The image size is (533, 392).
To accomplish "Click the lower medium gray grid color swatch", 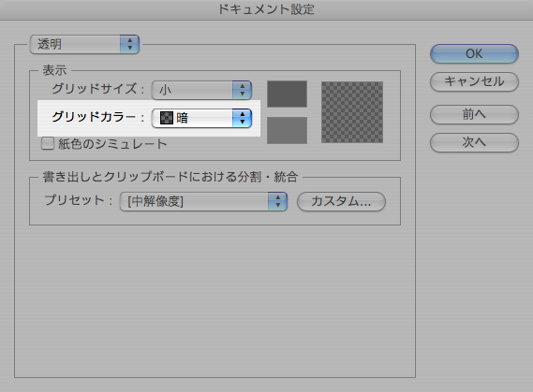I will [287, 130].
